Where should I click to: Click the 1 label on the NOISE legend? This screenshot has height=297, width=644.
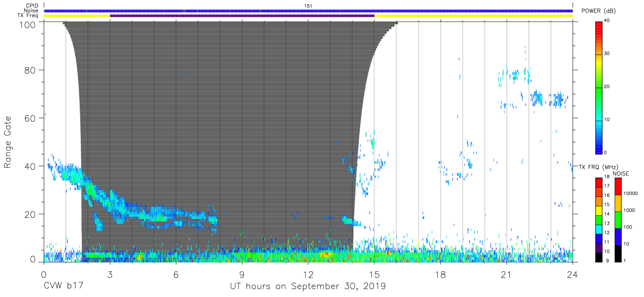coord(624,260)
